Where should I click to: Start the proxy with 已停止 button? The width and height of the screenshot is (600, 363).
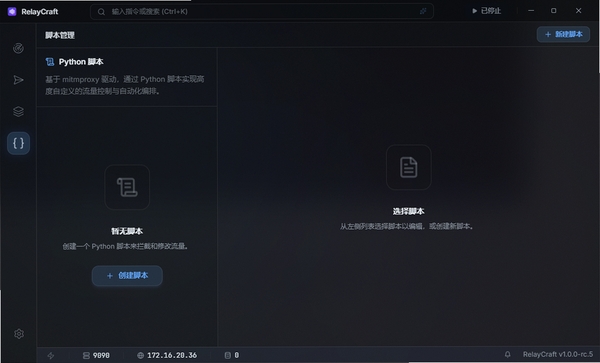coord(486,11)
